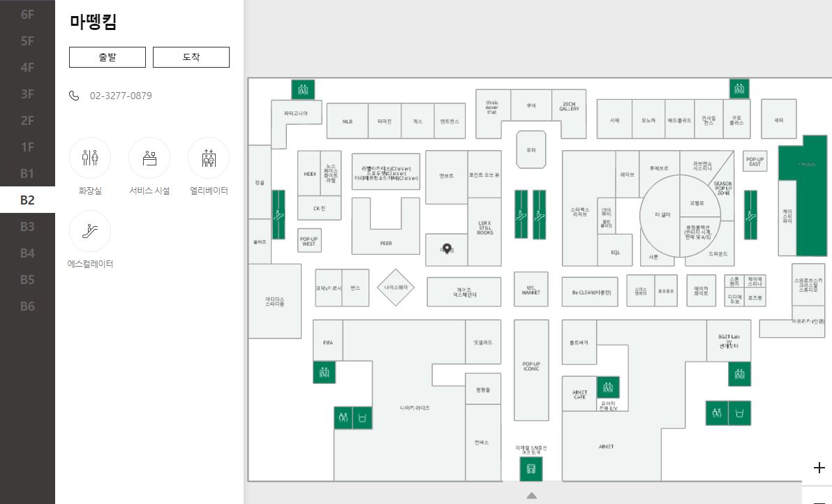Switch to floor B4
Image resolution: width=832 pixels, height=504 pixels.
coord(28,253)
